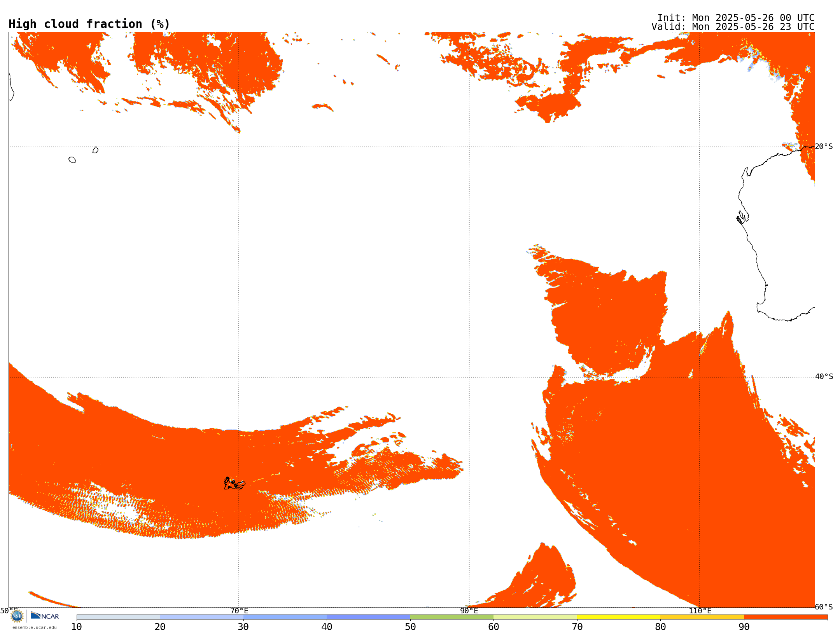Click the Réunion island outline west of Mauritius
840x632 pixels.
72,160
